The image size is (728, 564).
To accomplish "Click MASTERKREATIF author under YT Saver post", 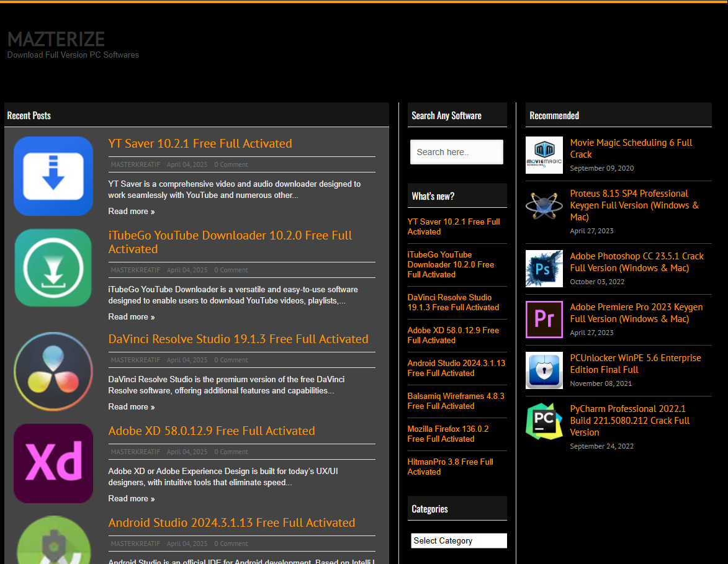I will pyautogui.click(x=135, y=165).
